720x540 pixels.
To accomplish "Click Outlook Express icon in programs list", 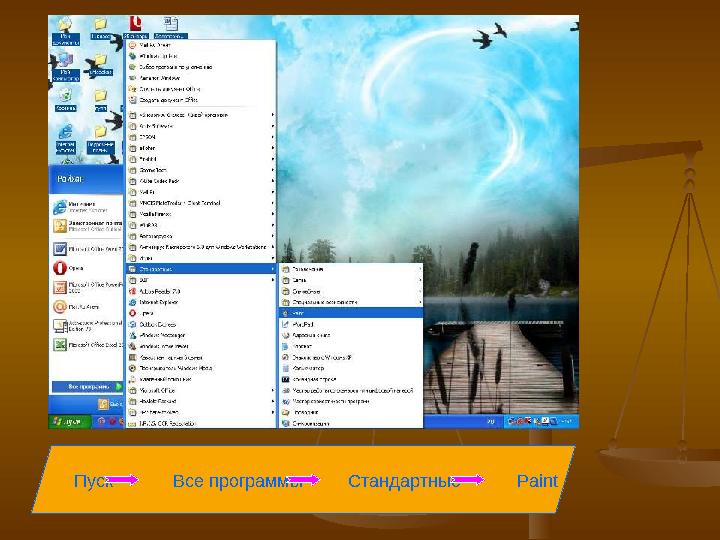I will [x=132, y=324].
